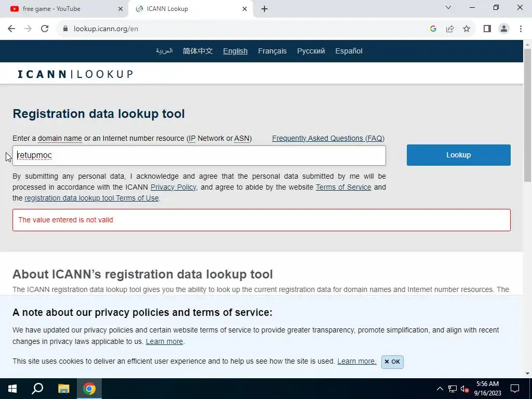Bookmark this page with the star icon
The width and height of the screenshot is (532, 399).
coord(467,29)
